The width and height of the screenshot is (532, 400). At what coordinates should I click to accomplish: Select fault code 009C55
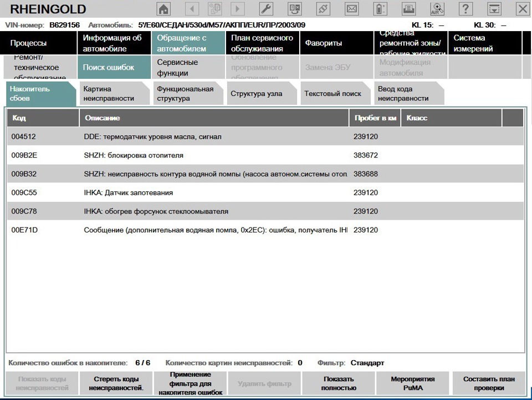click(x=24, y=193)
